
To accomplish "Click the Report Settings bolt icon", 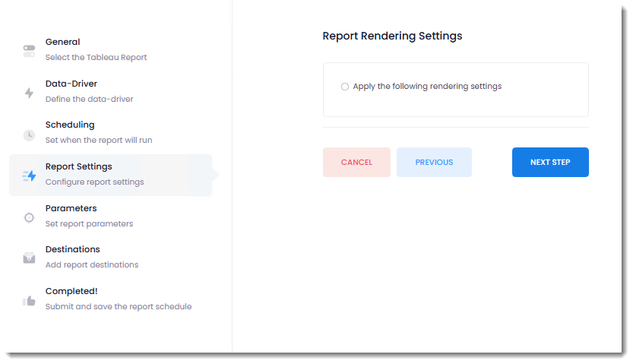I will click(x=29, y=176).
